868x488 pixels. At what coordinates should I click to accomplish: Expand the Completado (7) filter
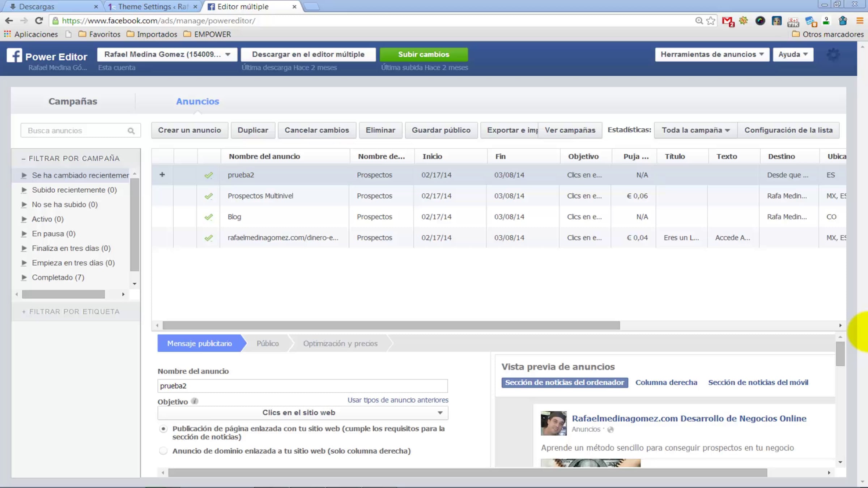[24, 277]
